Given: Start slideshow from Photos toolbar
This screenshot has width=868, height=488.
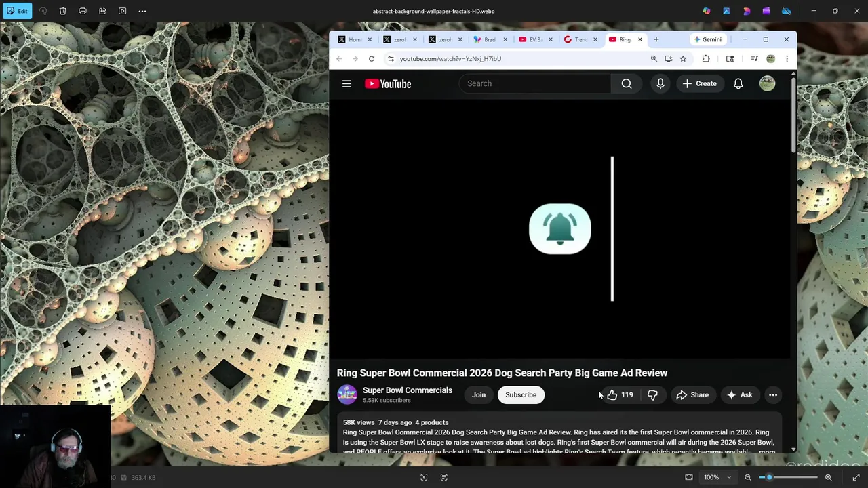Looking at the screenshot, I should pyautogui.click(x=123, y=11).
